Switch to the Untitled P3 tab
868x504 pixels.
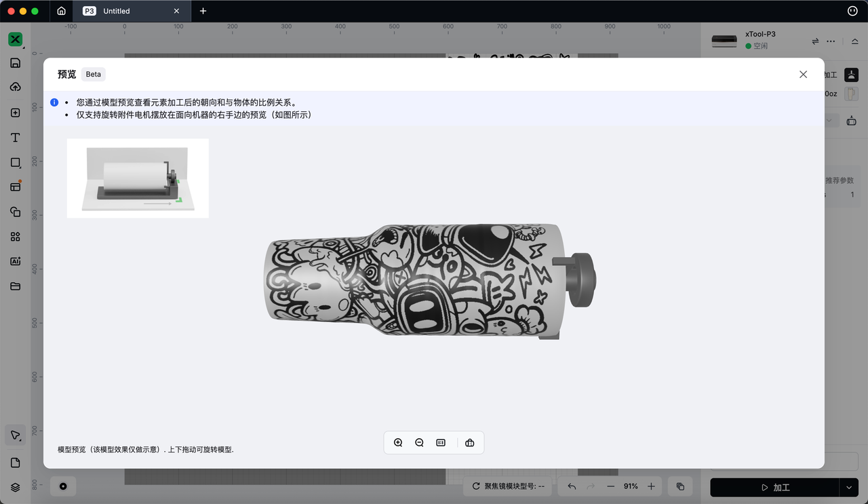(129, 11)
